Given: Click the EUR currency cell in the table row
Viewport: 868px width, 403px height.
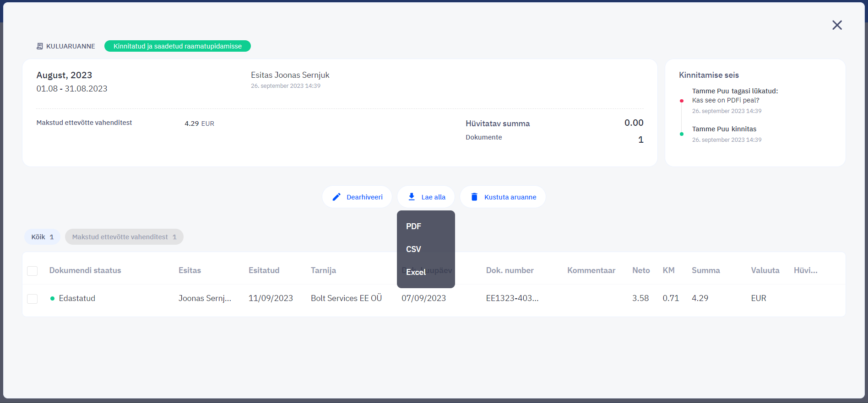Looking at the screenshot, I should pos(758,298).
